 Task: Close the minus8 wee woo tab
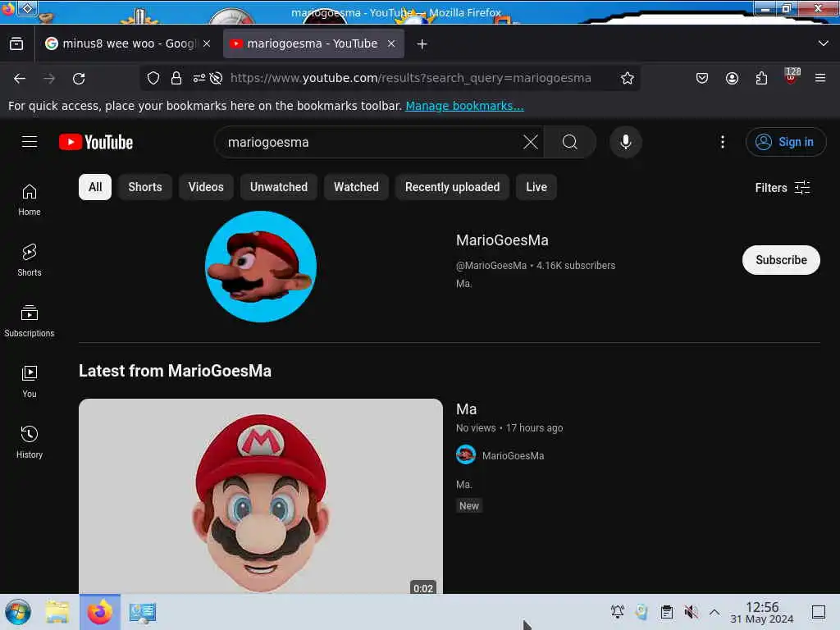(x=207, y=44)
